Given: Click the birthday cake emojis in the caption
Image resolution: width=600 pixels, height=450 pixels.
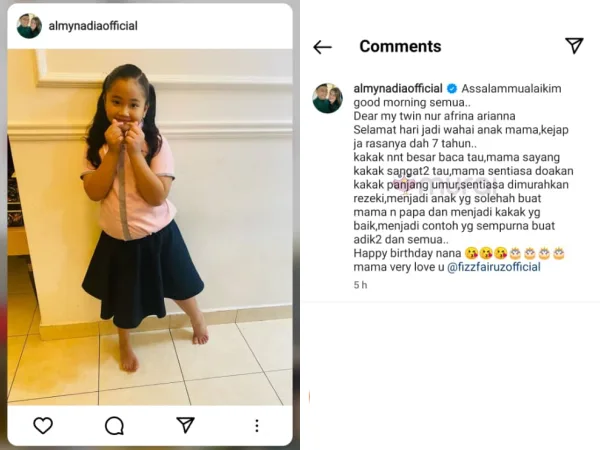Looking at the screenshot, I should [537, 253].
